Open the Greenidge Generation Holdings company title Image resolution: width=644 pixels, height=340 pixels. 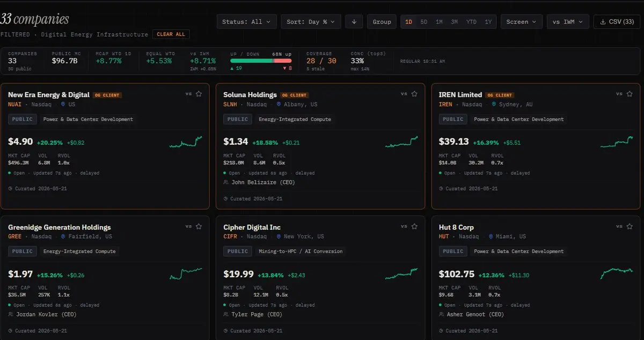click(x=60, y=227)
